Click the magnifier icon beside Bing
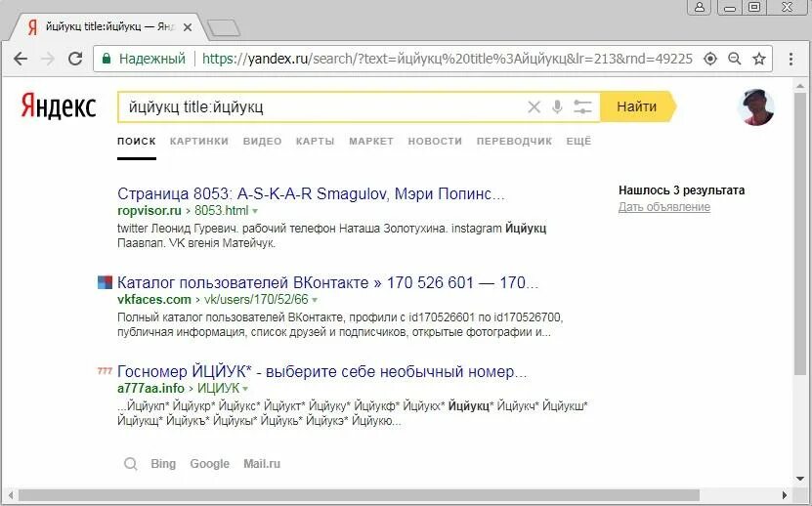Image resolution: width=812 pixels, height=506 pixels. [x=131, y=464]
